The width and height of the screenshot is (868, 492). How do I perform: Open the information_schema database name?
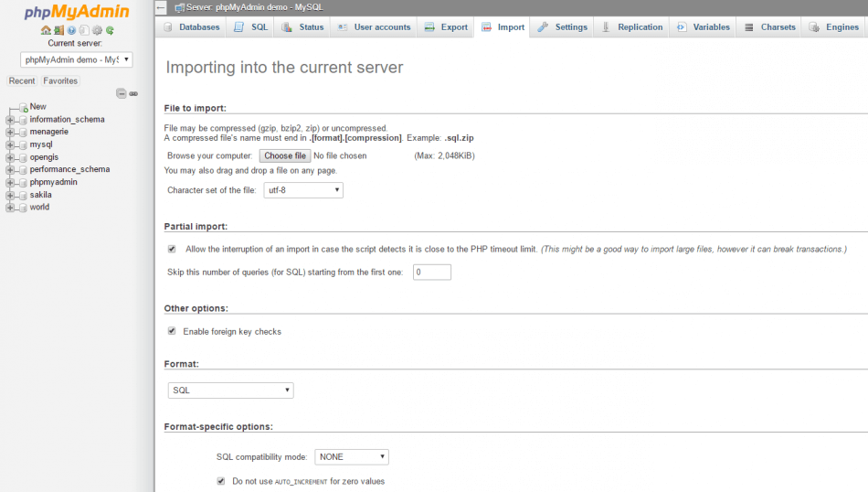(67, 119)
